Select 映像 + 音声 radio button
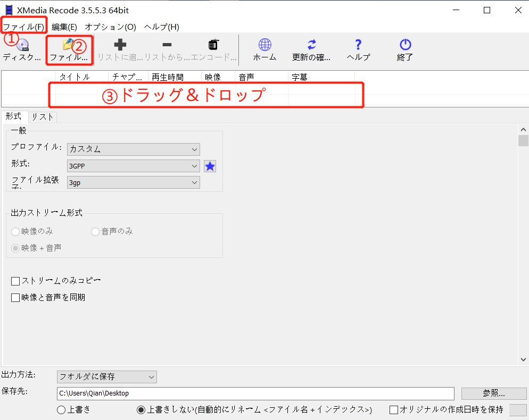 15,248
